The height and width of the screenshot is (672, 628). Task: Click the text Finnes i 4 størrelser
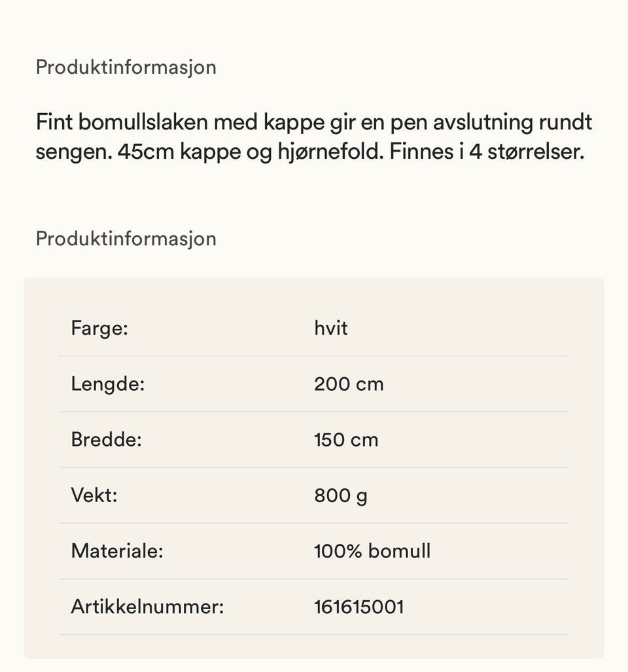coord(487,152)
